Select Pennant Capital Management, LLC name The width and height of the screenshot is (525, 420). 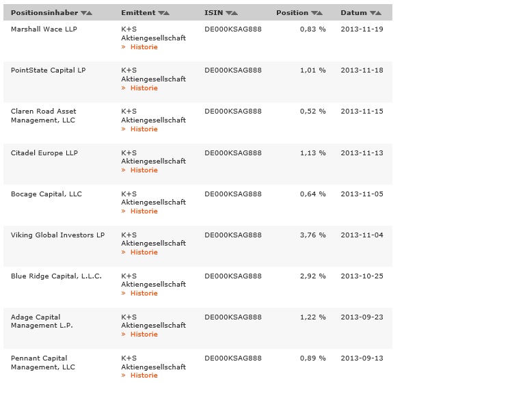coord(43,363)
